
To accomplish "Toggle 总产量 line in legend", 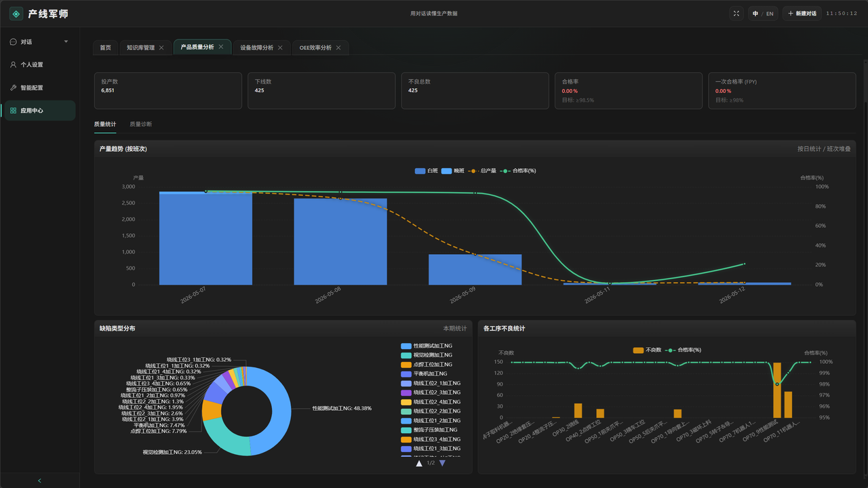I will (483, 171).
